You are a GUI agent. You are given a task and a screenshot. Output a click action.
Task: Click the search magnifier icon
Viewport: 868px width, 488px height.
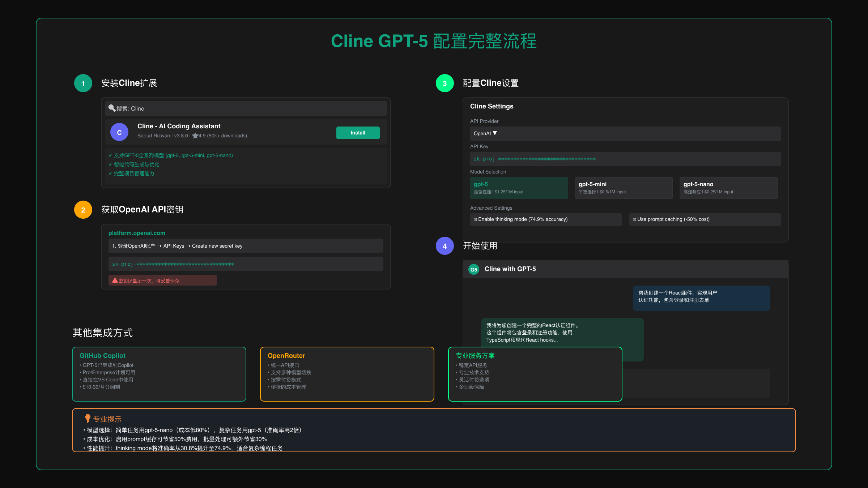point(112,108)
